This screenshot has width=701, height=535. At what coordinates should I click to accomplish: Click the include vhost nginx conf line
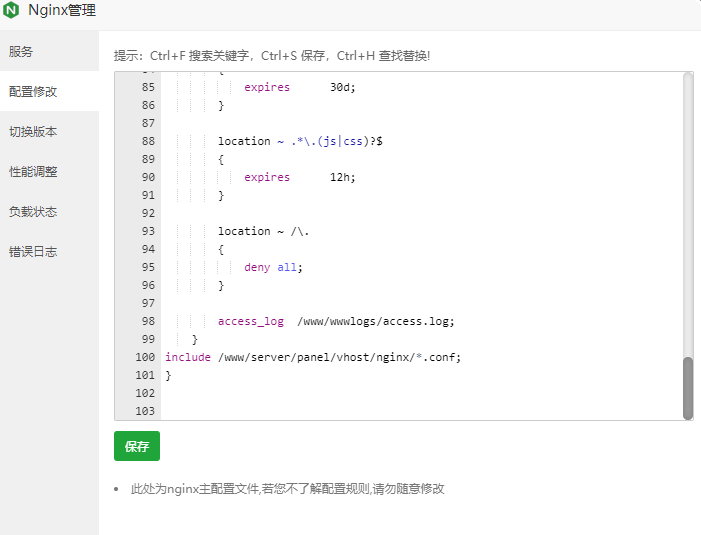click(313, 357)
